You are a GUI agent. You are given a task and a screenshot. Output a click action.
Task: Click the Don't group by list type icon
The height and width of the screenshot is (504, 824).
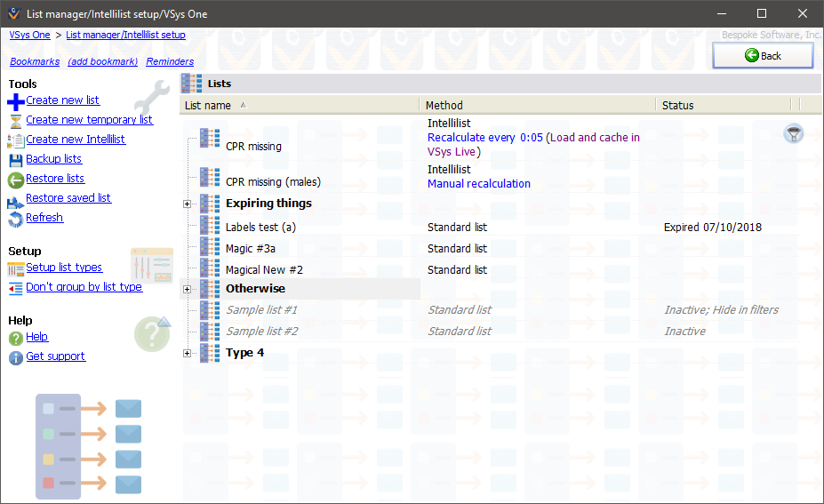pos(16,289)
